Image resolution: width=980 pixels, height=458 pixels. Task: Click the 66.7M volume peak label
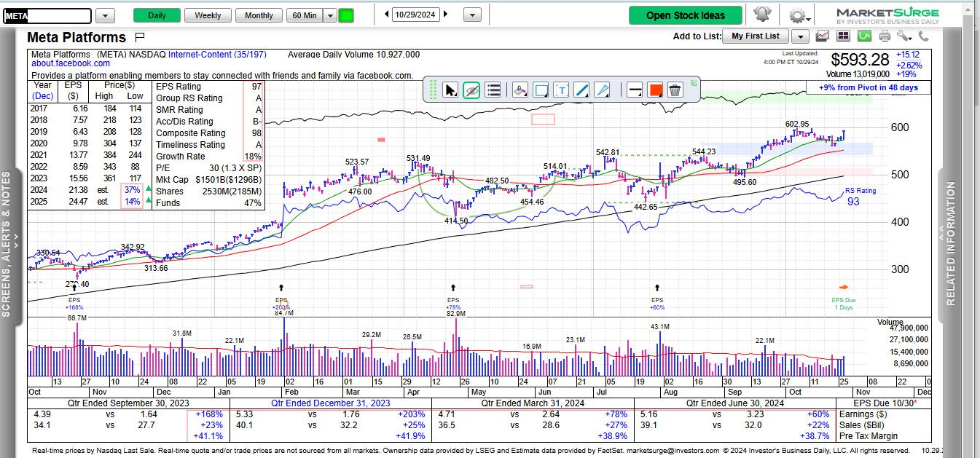pyautogui.click(x=77, y=318)
